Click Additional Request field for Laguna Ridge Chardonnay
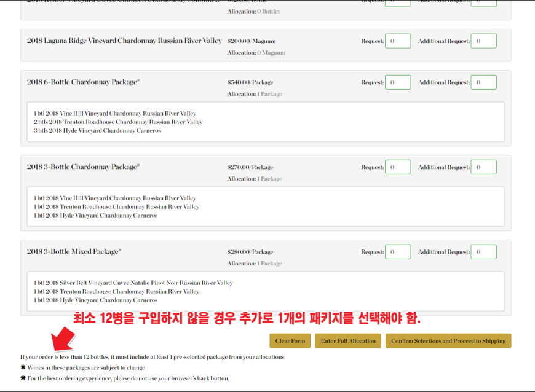 [x=483, y=41]
